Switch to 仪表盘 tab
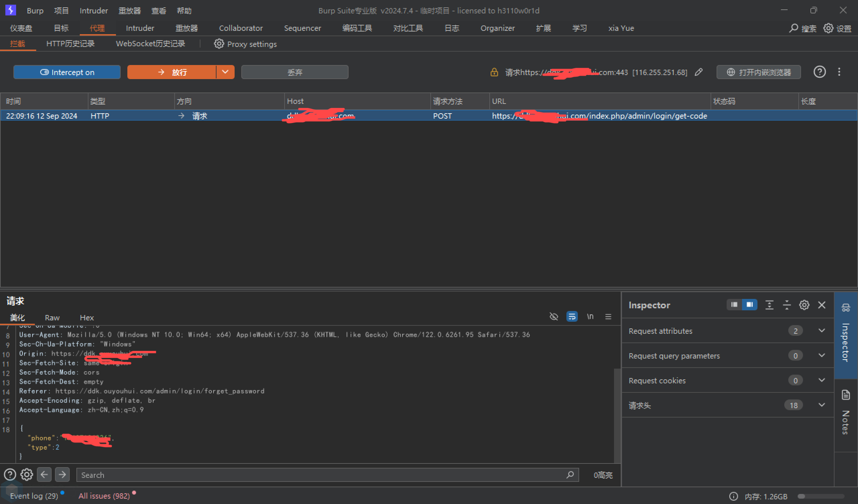 [x=21, y=28]
